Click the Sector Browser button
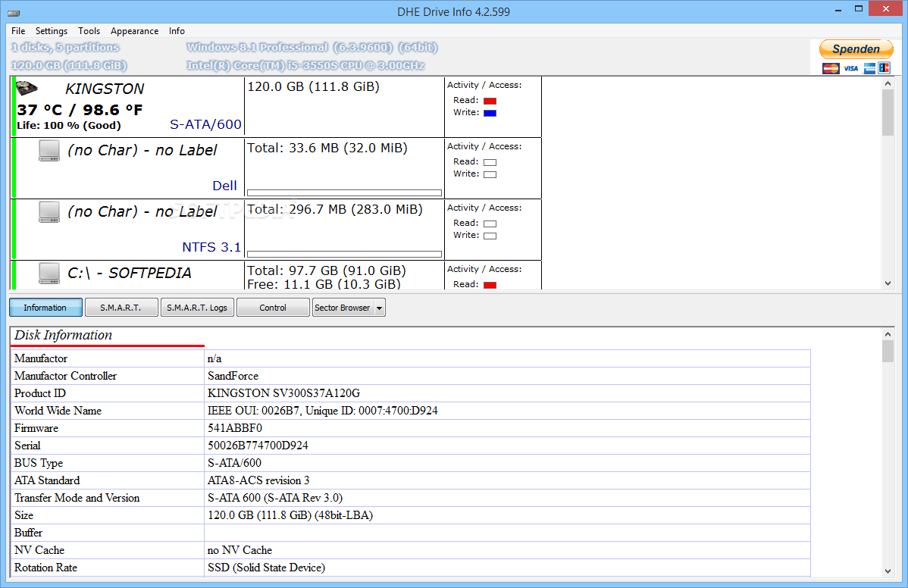The height and width of the screenshot is (588, 908). click(x=343, y=308)
